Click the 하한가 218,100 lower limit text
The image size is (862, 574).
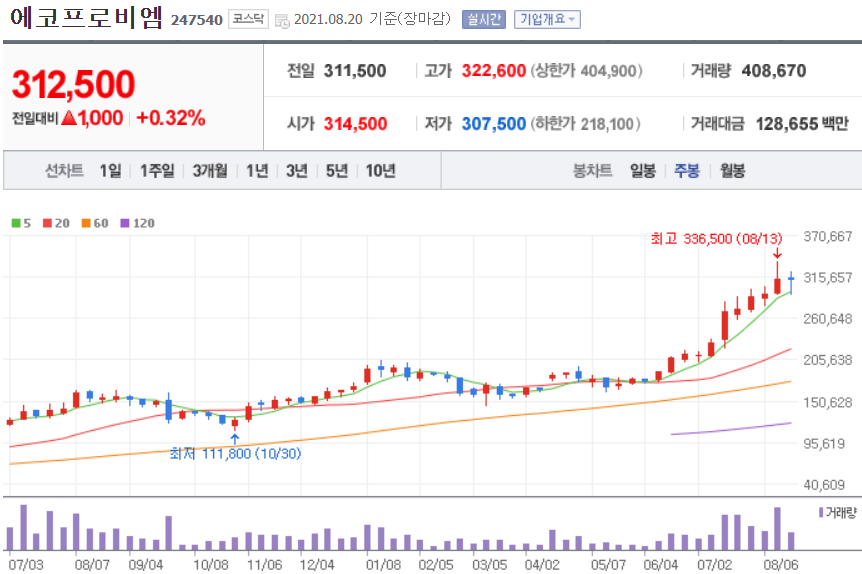585,124
